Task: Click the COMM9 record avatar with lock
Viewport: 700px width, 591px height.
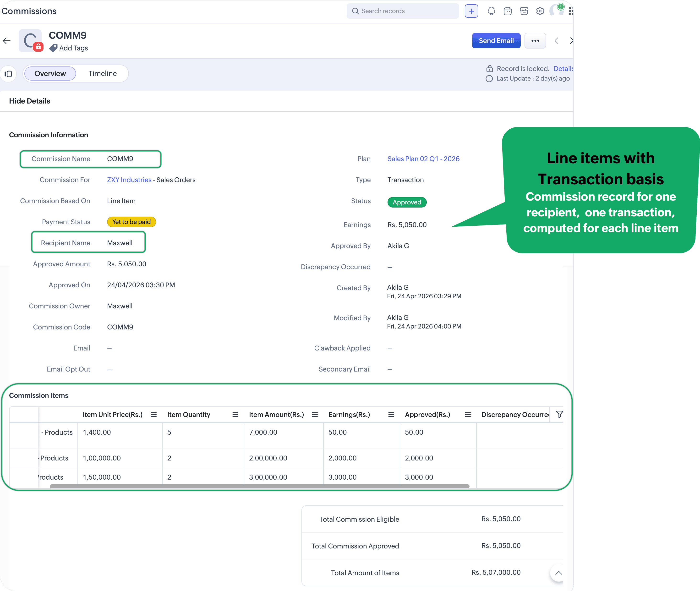Action: (31, 41)
